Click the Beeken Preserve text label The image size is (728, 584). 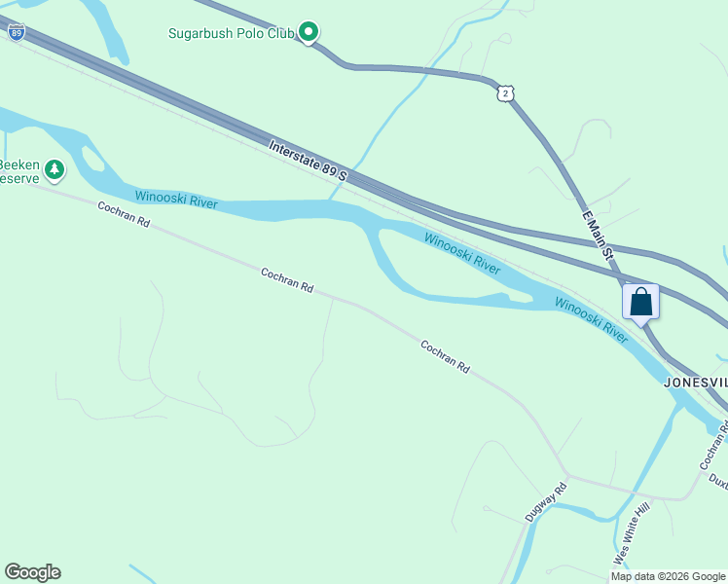coord(18,171)
